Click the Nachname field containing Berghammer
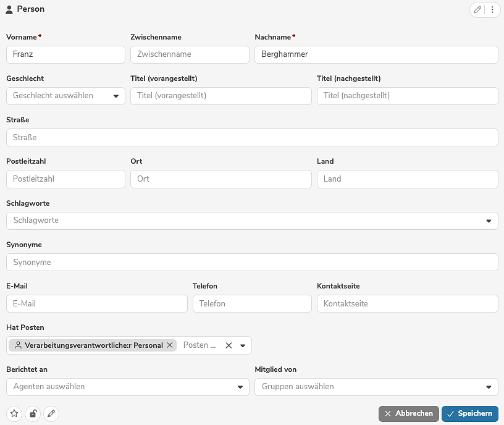This screenshot has height=425, width=504. pos(376,54)
